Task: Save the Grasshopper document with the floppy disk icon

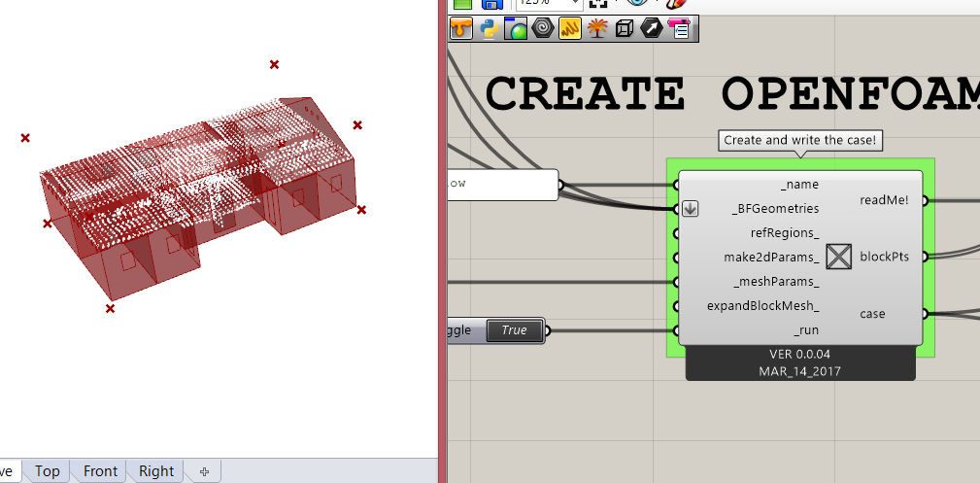Action: 491,4
